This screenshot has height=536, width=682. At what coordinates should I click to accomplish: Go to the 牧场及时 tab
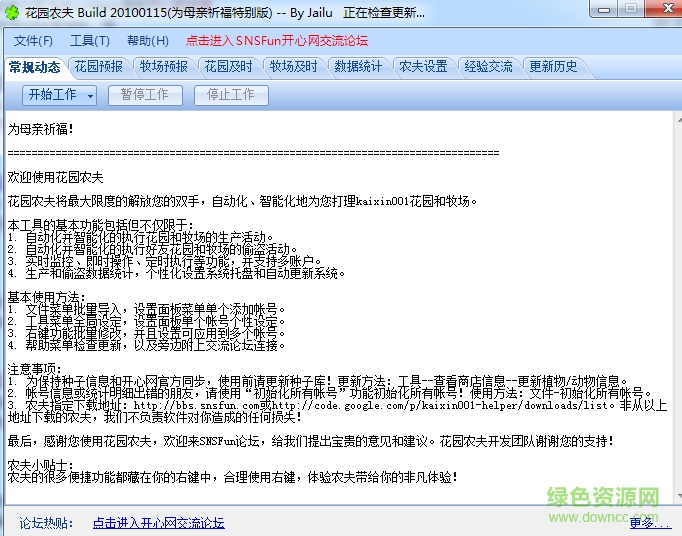coord(294,67)
